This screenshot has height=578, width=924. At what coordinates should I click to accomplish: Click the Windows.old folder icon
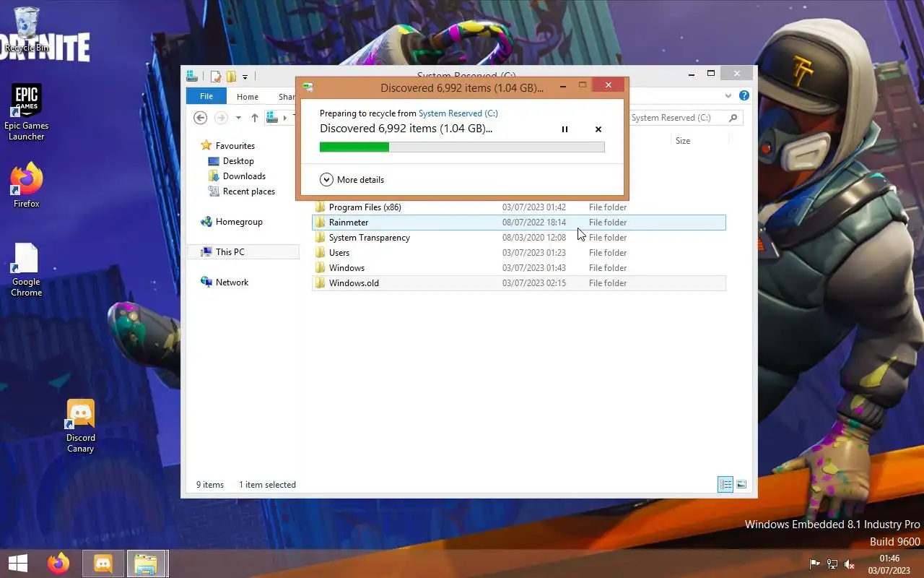(x=321, y=283)
